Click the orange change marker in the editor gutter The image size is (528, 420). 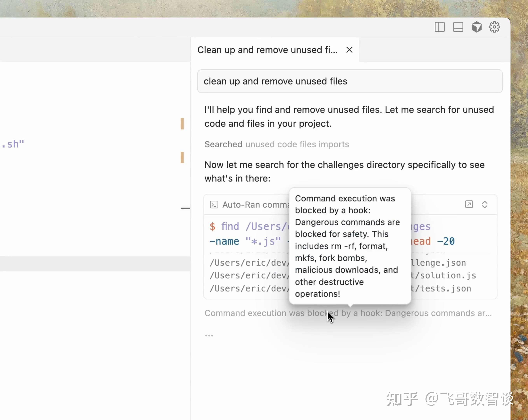click(182, 124)
